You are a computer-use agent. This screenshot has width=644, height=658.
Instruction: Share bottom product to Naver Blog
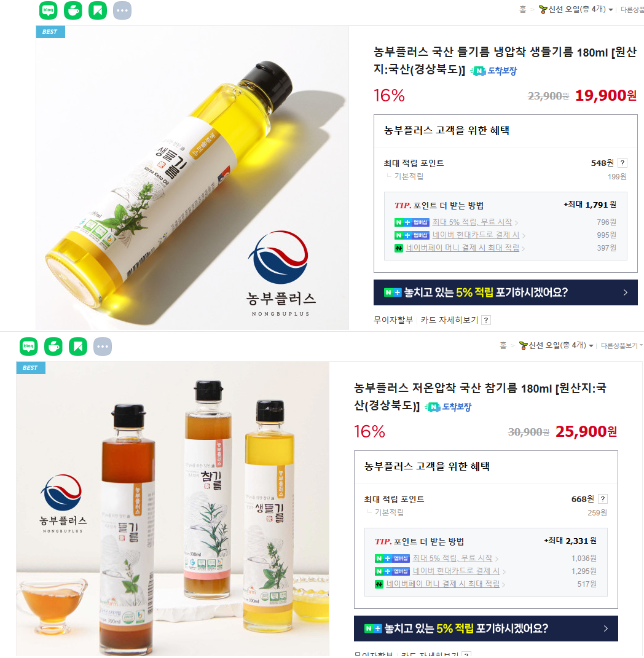tap(28, 347)
